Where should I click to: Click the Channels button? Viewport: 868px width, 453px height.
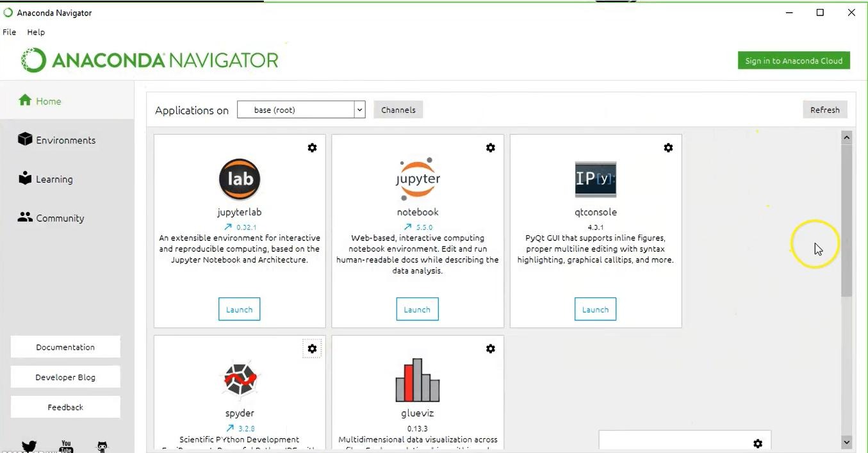(x=398, y=110)
